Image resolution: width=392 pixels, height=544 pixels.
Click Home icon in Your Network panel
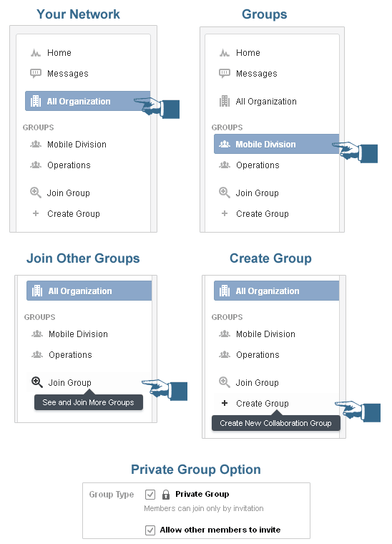coord(35,53)
